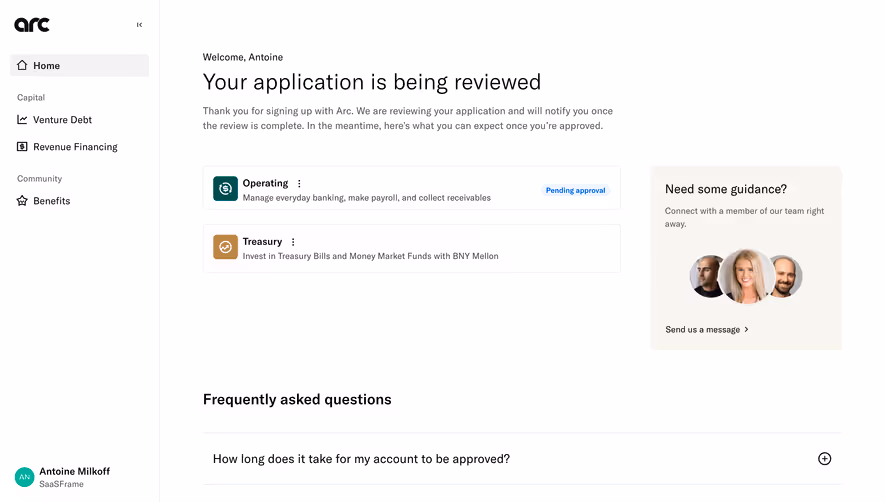The width and height of the screenshot is (885, 502).
Task: Click the Community section label
Action: click(x=40, y=178)
